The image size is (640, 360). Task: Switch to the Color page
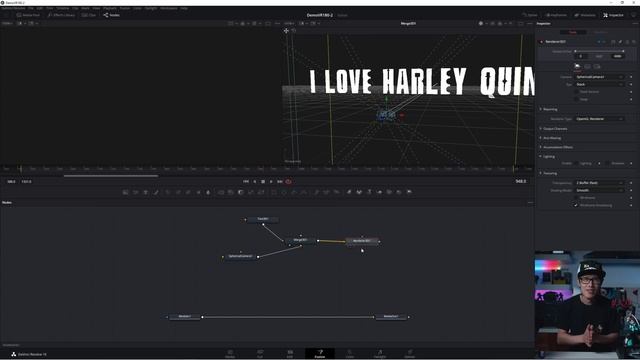click(350, 353)
